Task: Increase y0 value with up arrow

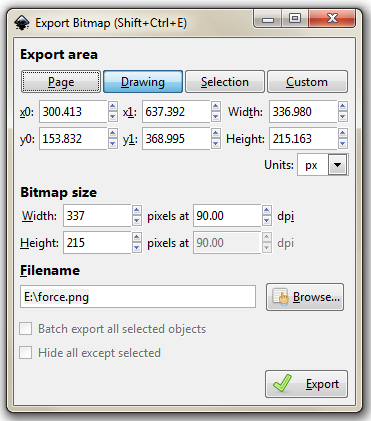Action: click(113, 134)
